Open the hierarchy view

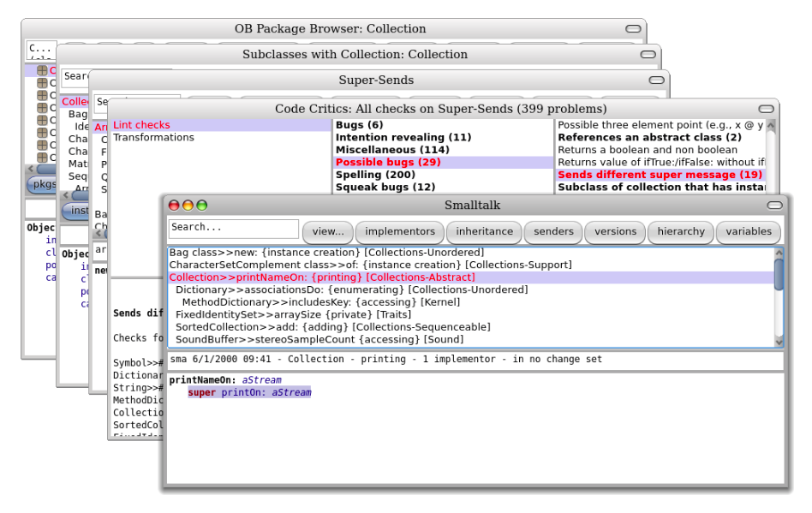[x=681, y=231]
